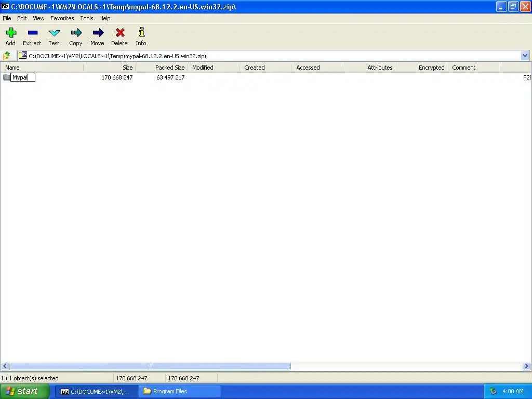Open the Tools menu
This screenshot has width=532, height=399.
point(87,18)
